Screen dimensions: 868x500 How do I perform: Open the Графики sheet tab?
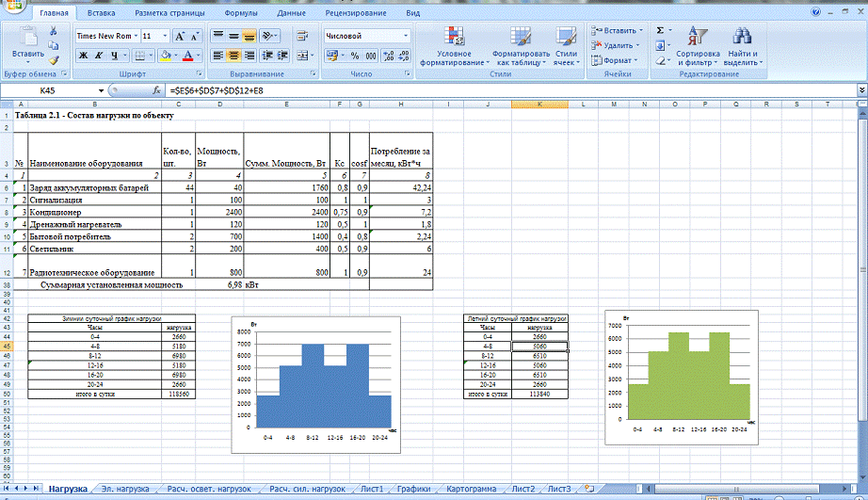[x=413, y=489]
